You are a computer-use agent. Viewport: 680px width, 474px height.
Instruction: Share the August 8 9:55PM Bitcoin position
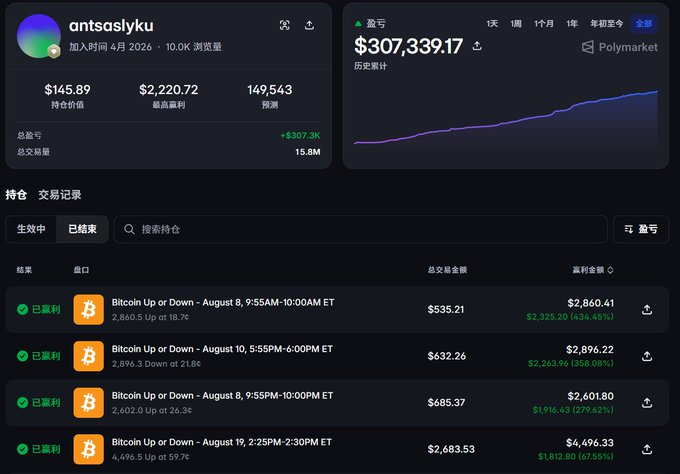click(x=647, y=403)
